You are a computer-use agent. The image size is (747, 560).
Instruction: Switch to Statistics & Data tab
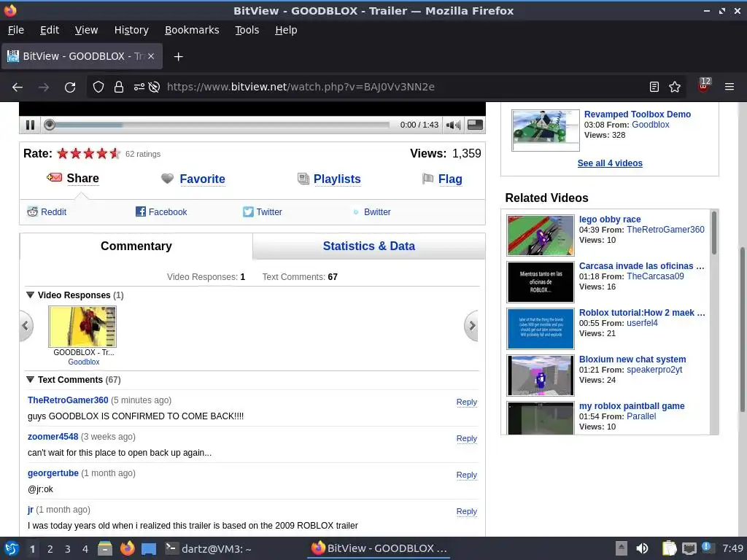click(x=368, y=246)
